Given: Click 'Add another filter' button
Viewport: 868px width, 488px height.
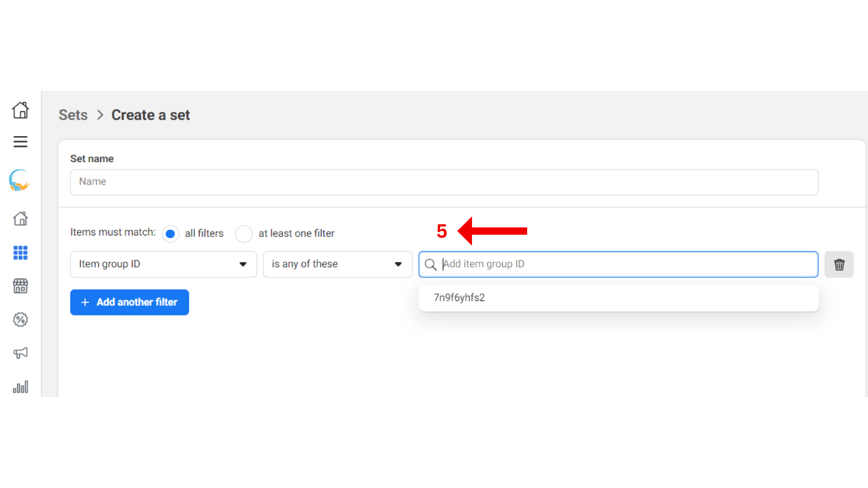Looking at the screenshot, I should (129, 302).
